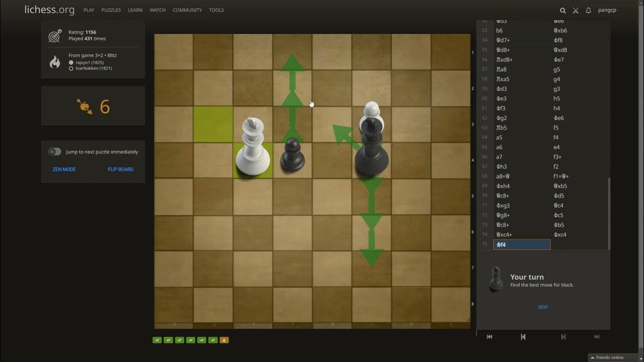This screenshot has width=644, height=362.
Task: Select current move 75 Kf4
Action: pos(522,245)
